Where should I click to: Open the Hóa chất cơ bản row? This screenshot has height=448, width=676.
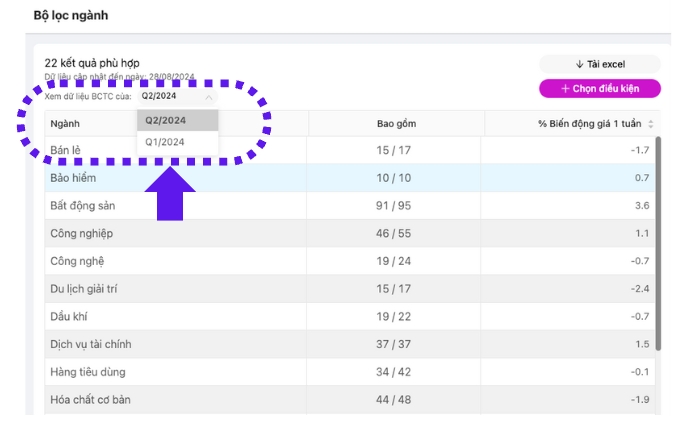(x=90, y=400)
